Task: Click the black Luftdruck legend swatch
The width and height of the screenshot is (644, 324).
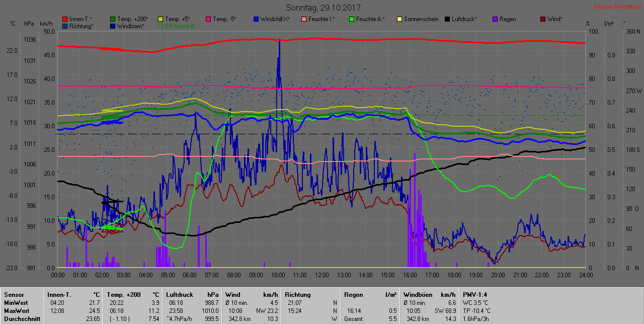Action: [x=447, y=19]
